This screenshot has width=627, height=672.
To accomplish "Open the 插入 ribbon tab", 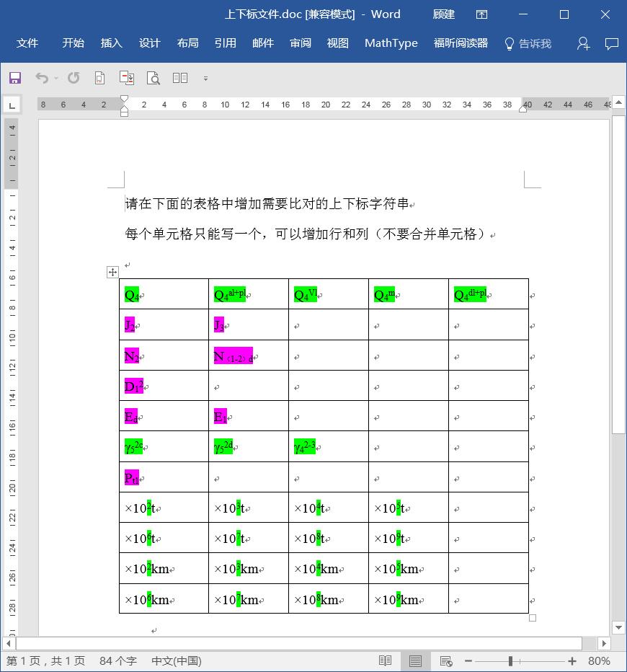I will tap(111, 44).
